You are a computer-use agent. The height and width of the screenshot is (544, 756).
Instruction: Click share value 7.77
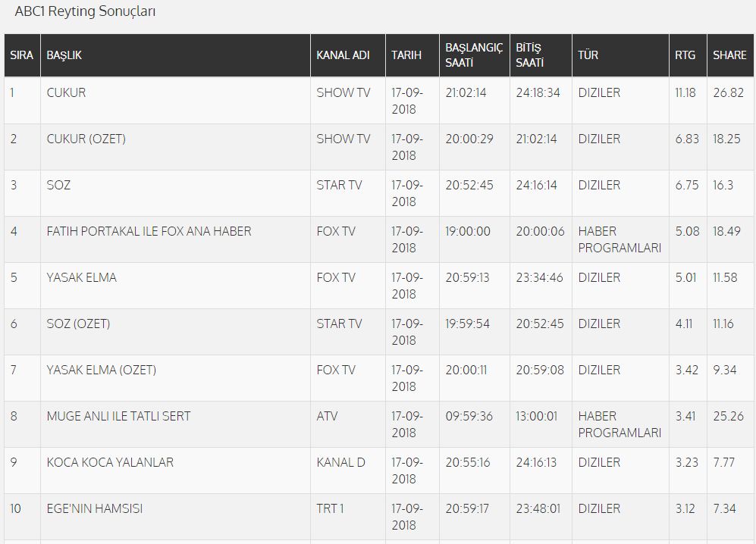[x=723, y=463]
